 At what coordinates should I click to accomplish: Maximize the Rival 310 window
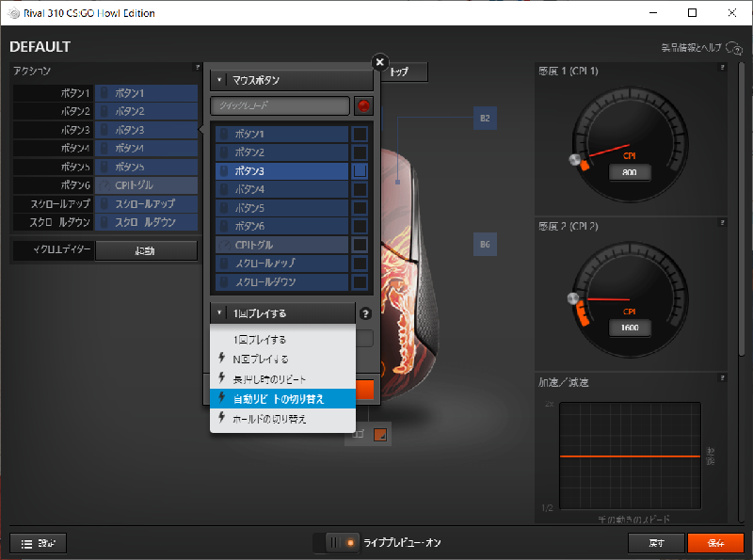[692, 13]
